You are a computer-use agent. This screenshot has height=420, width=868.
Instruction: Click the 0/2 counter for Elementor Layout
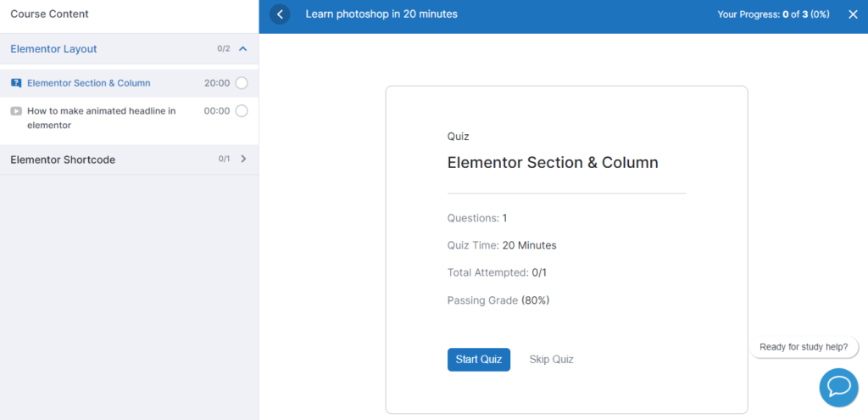pyautogui.click(x=223, y=49)
